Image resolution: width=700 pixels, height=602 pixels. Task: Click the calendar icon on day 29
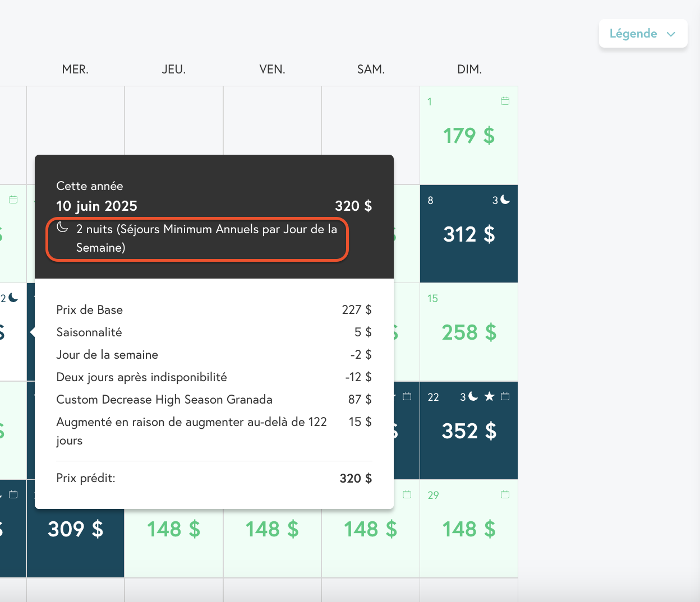[x=505, y=494]
